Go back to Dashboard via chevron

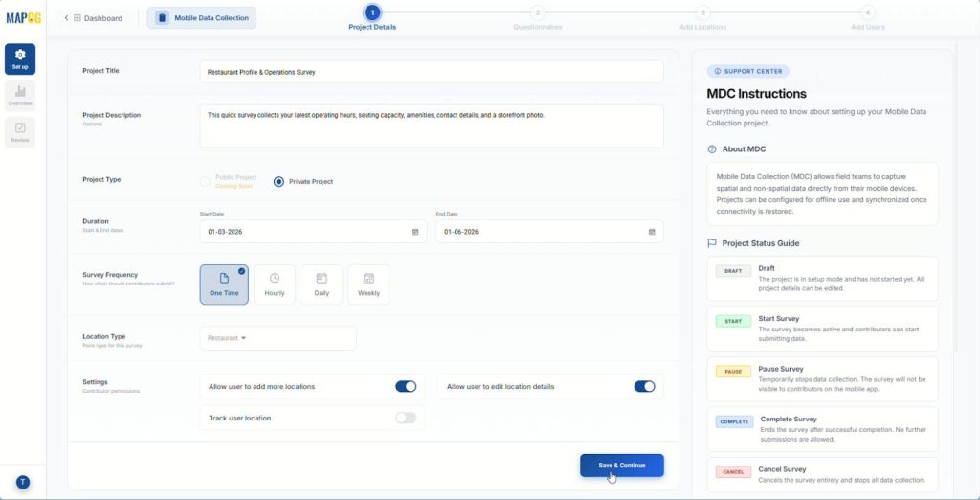66,18
